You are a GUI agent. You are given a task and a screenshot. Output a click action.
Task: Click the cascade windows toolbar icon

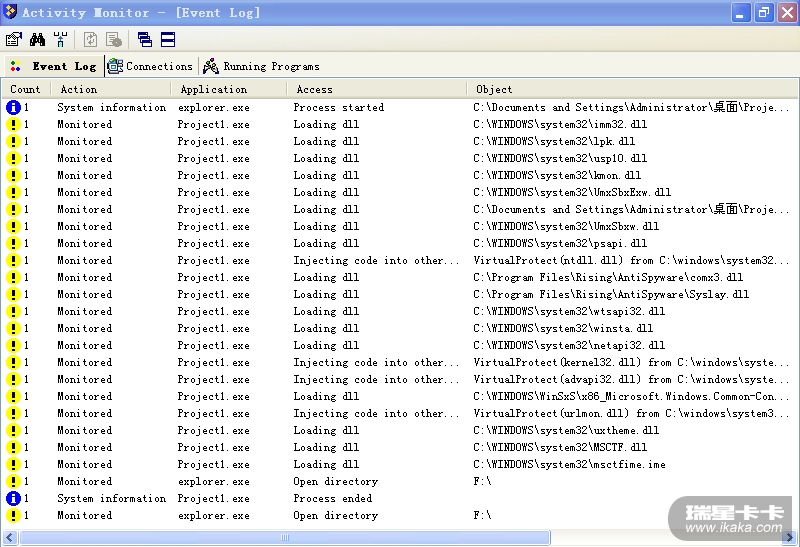click(x=145, y=39)
